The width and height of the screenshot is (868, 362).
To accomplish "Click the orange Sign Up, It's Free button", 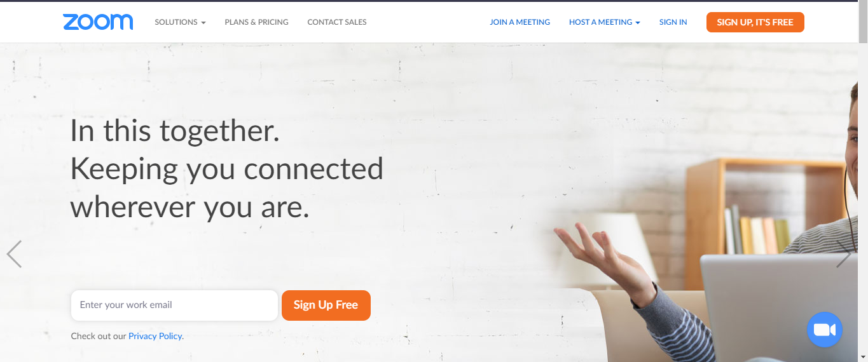I will pyautogui.click(x=755, y=22).
